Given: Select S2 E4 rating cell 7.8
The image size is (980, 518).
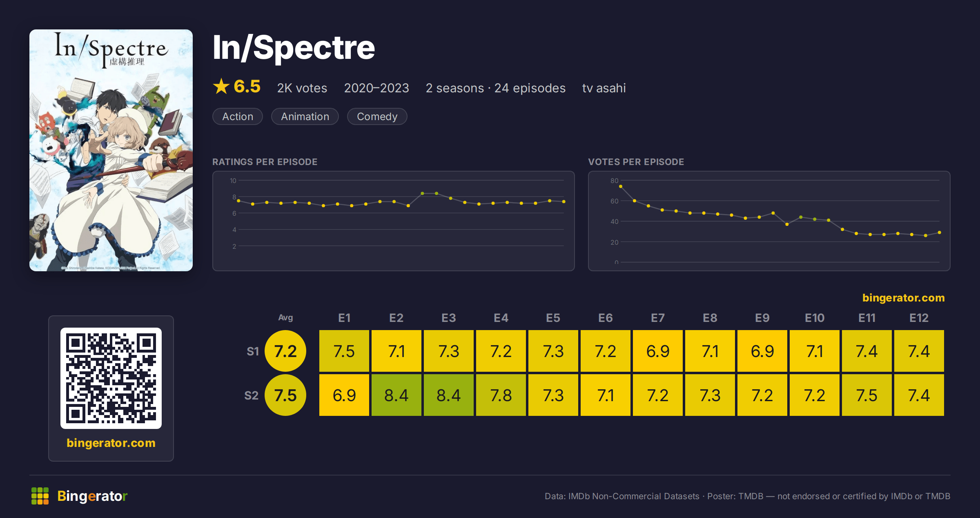Looking at the screenshot, I should click(x=501, y=395).
